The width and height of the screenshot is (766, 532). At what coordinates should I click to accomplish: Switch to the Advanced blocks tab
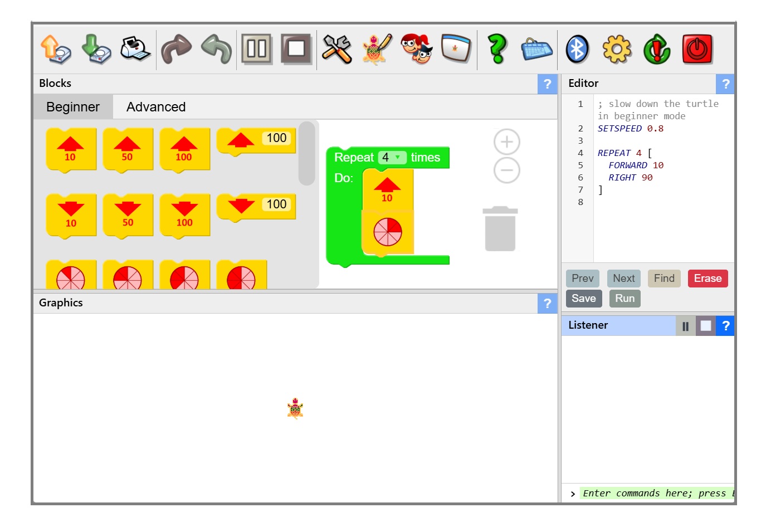click(156, 107)
